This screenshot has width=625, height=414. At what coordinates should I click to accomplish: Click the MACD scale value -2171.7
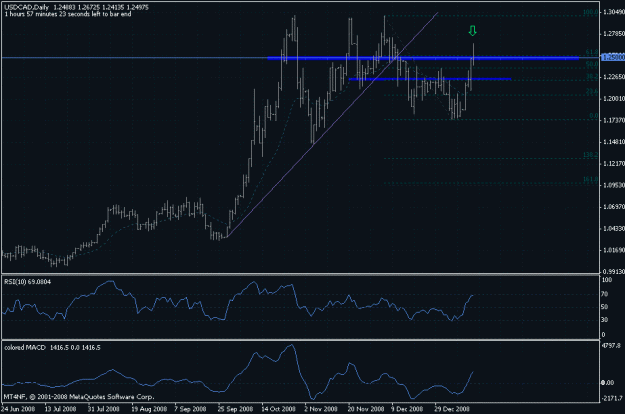611,398
